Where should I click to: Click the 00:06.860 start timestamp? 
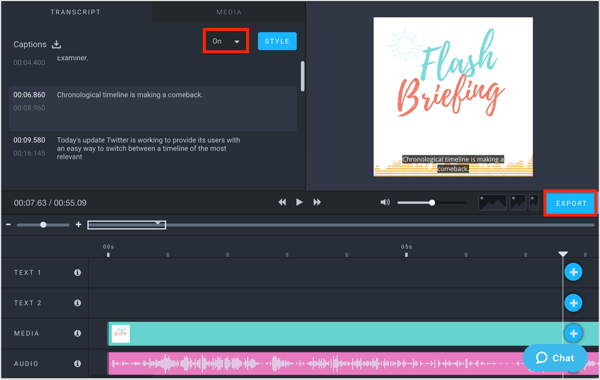click(x=29, y=95)
